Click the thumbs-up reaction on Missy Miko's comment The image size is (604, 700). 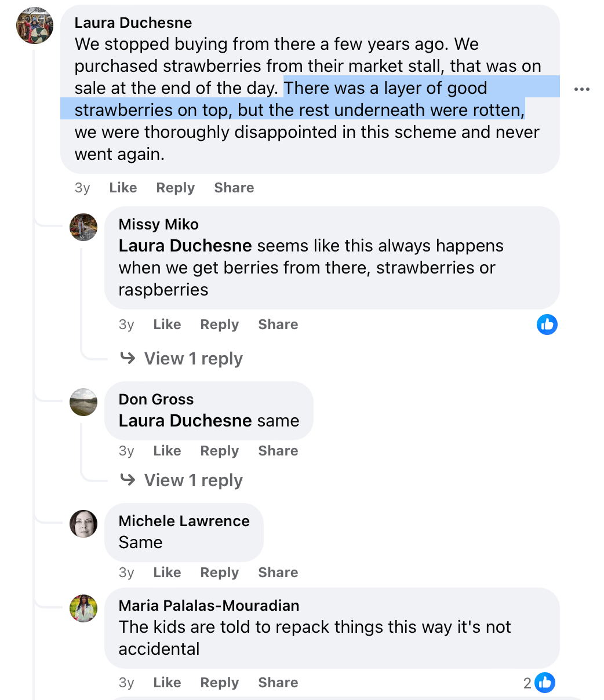(547, 325)
